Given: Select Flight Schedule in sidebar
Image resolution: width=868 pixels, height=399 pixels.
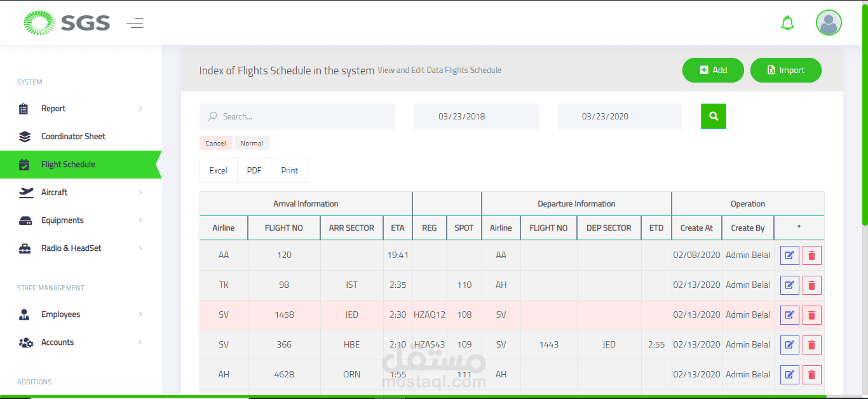Looking at the screenshot, I should tap(68, 165).
